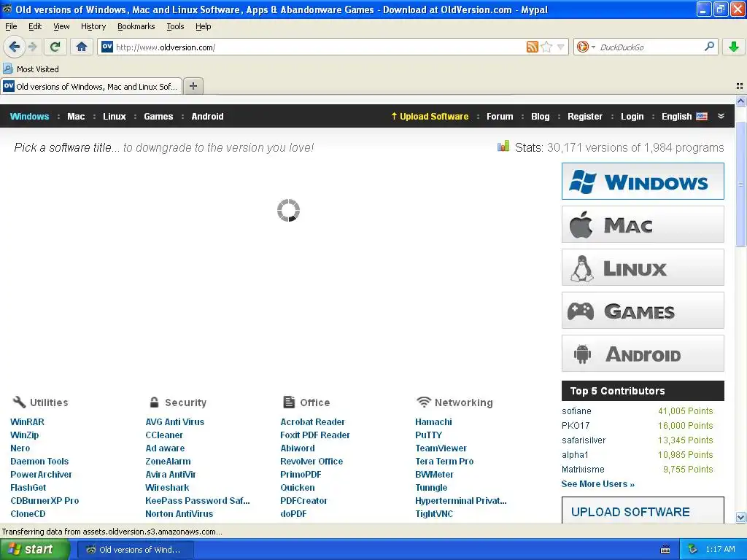This screenshot has width=747, height=560.
Task: Open the English language selector
Action: coord(684,116)
